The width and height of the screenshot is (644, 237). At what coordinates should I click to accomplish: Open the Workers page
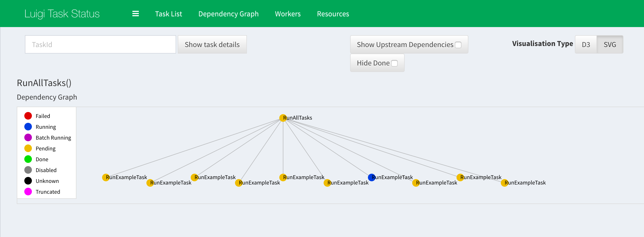click(288, 14)
